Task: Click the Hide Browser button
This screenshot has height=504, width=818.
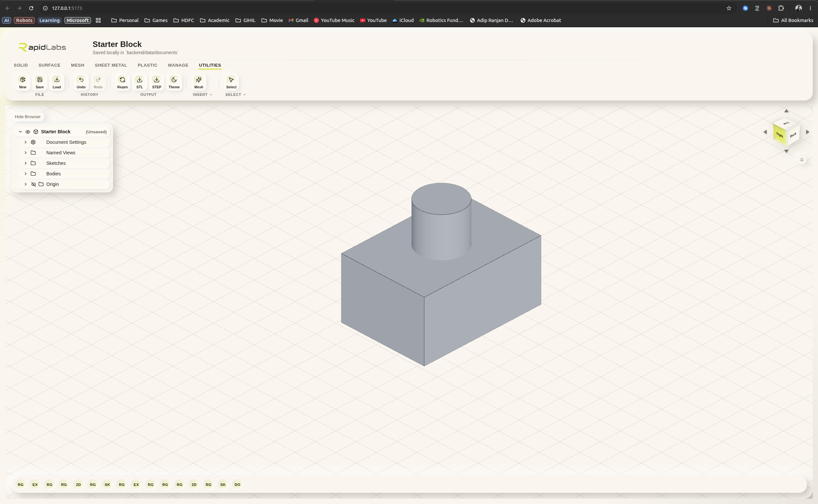Action: [x=28, y=117]
